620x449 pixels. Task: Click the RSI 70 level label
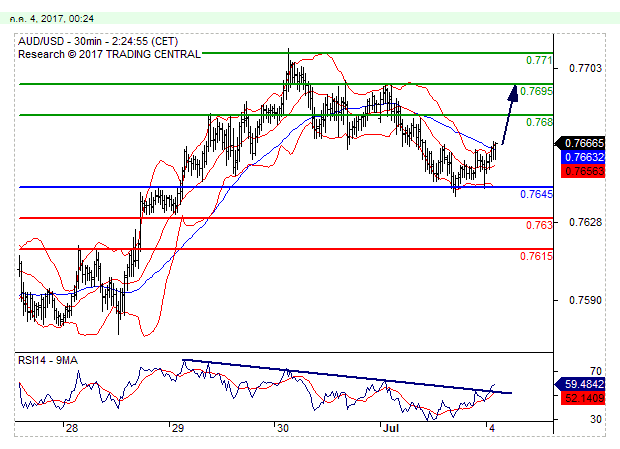595,371
